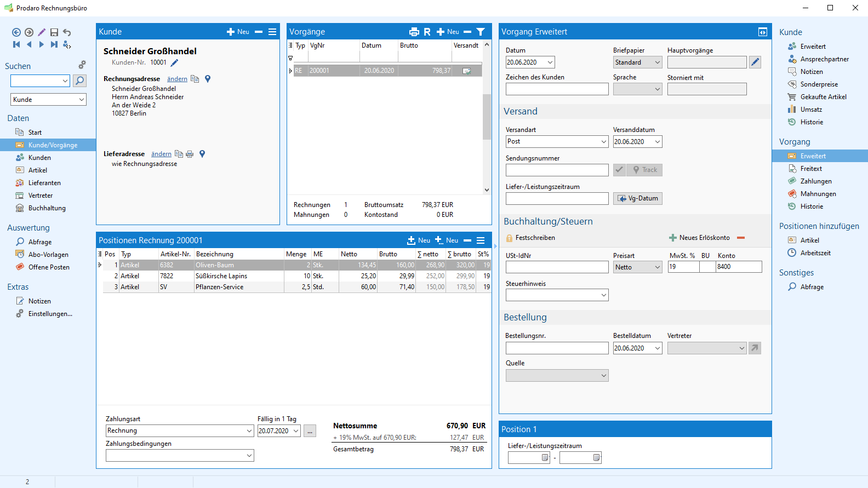This screenshot has width=868, height=488.
Task: Click map pin icon beside Rechnungsadresse
Action: (x=208, y=79)
